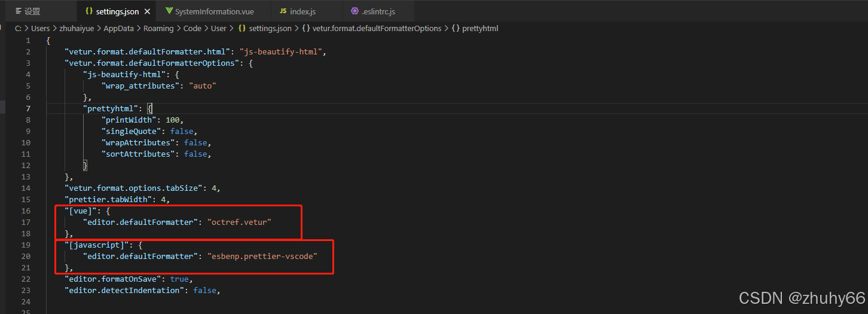Click the C: breadcrumb segment
Screen dimensions: 868x314
click(18, 28)
